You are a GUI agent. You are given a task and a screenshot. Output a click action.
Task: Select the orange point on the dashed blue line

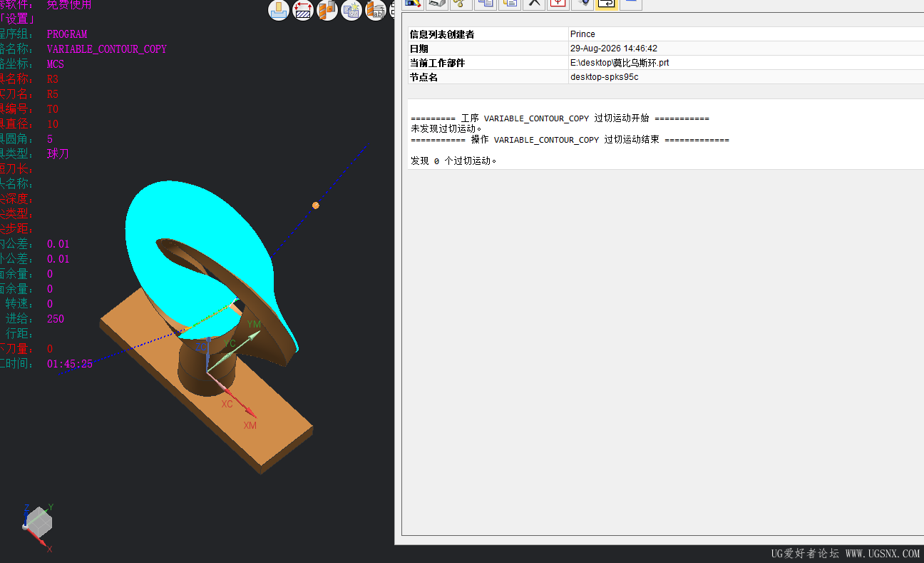pos(316,206)
